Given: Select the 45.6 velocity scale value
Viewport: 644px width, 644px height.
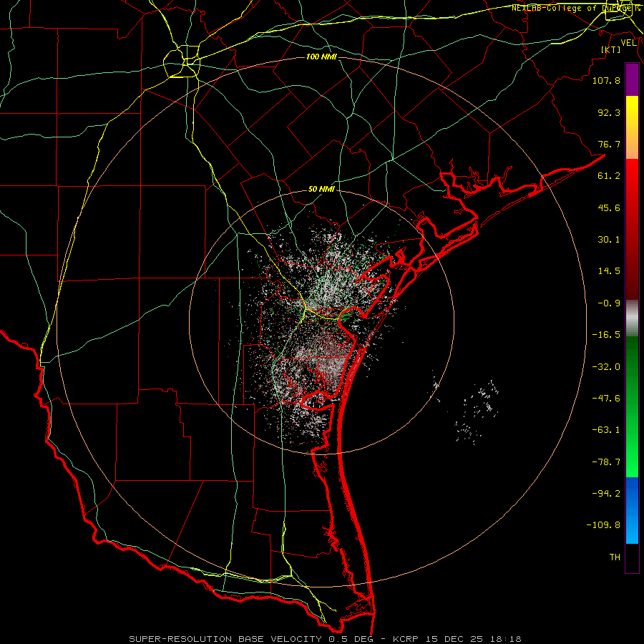Looking at the screenshot, I should (x=609, y=208).
